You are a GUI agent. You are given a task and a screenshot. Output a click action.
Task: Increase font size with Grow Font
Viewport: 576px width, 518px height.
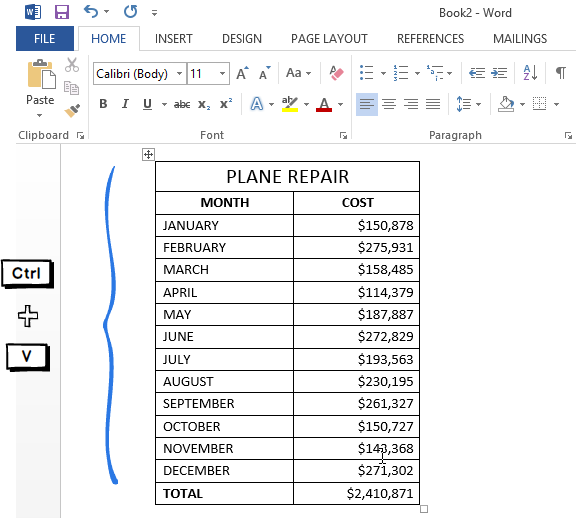(242, 73)
